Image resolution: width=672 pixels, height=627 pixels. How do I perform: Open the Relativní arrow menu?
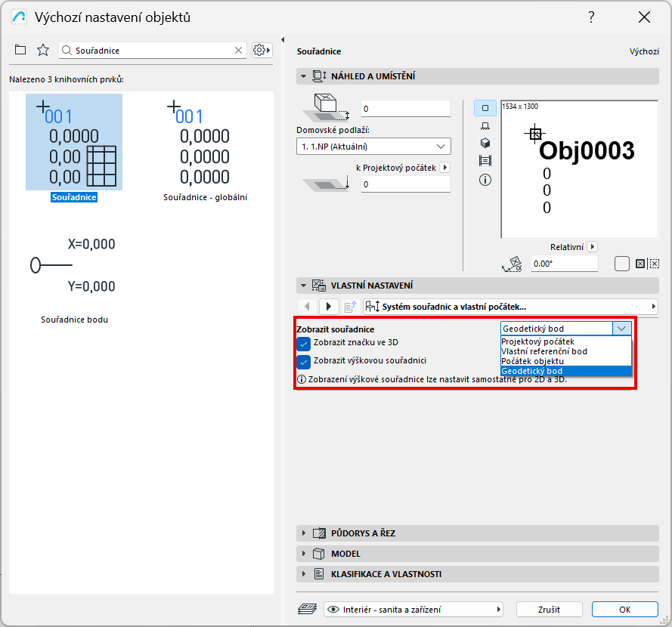593,247
